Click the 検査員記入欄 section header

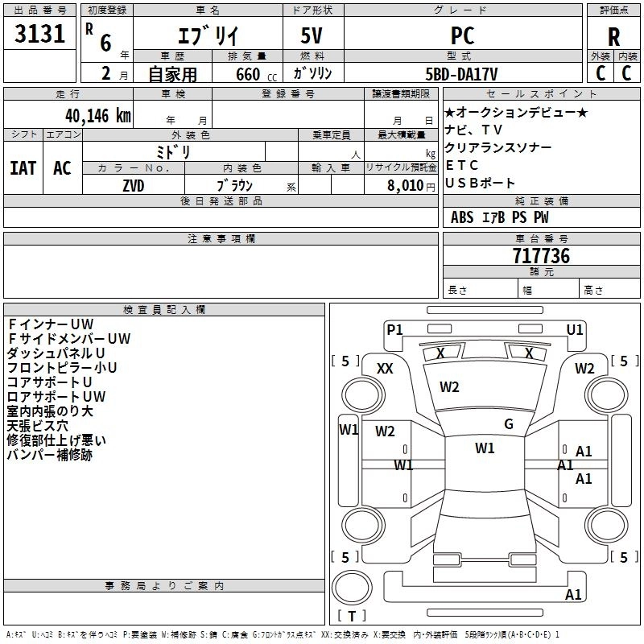(x=164, y=309)
